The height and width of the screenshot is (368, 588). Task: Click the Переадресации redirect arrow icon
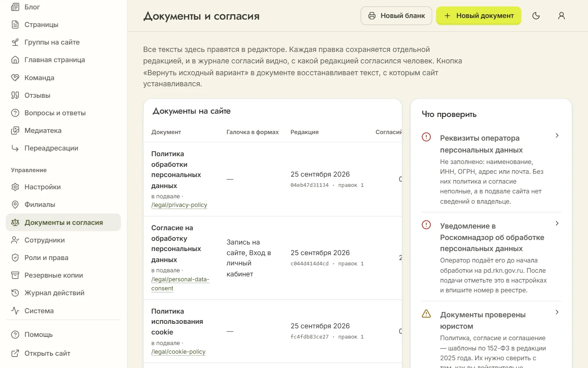click(15, 148)
